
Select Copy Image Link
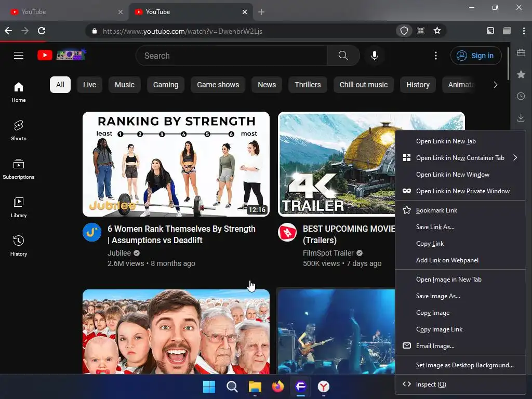460,329
